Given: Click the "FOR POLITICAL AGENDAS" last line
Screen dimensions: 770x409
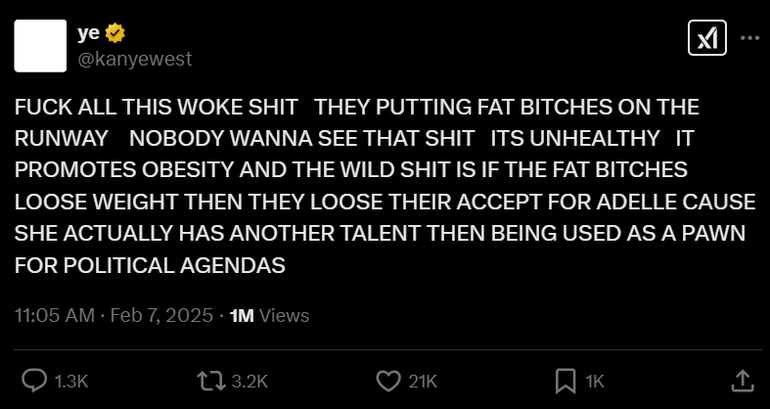Looking at the screenshot, I should [x=150, y=266].
